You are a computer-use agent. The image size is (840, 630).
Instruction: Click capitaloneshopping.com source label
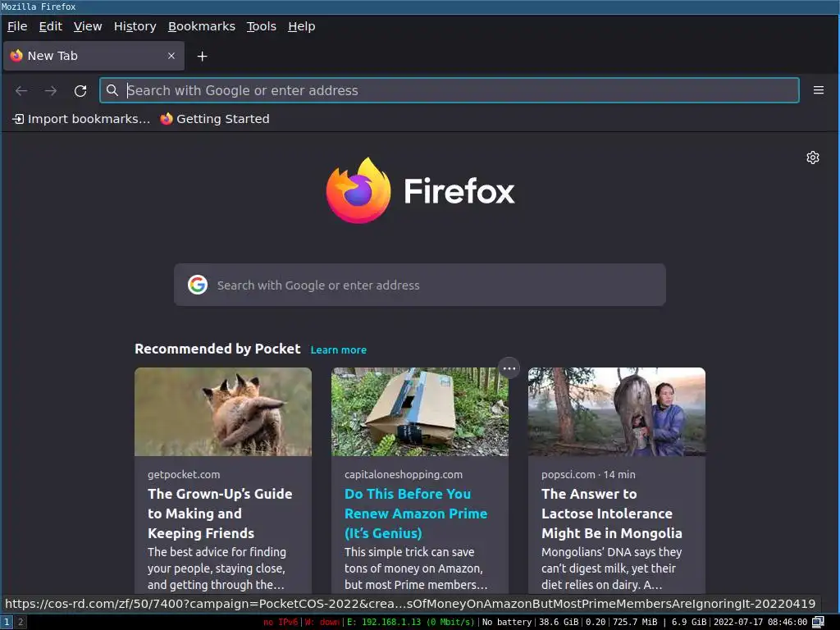tap(404, 475)
